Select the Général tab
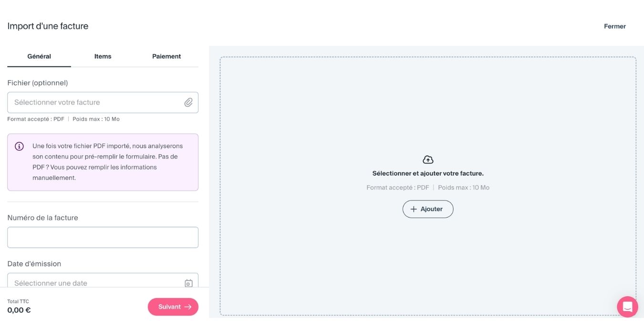The image size is (644, 334). point(39,56)
